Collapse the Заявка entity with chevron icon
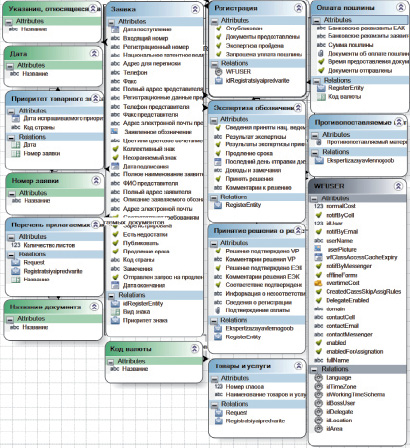 [x=195, y=9]
